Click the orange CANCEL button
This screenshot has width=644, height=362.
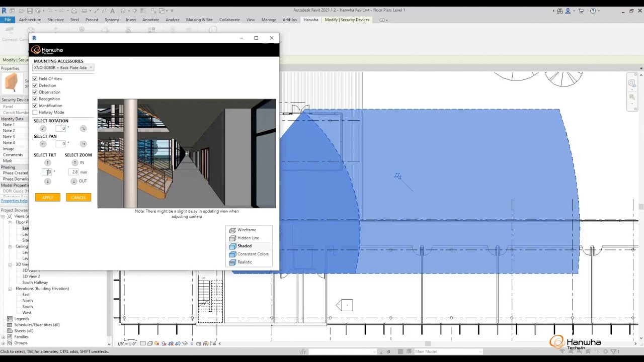pos(78,198)
